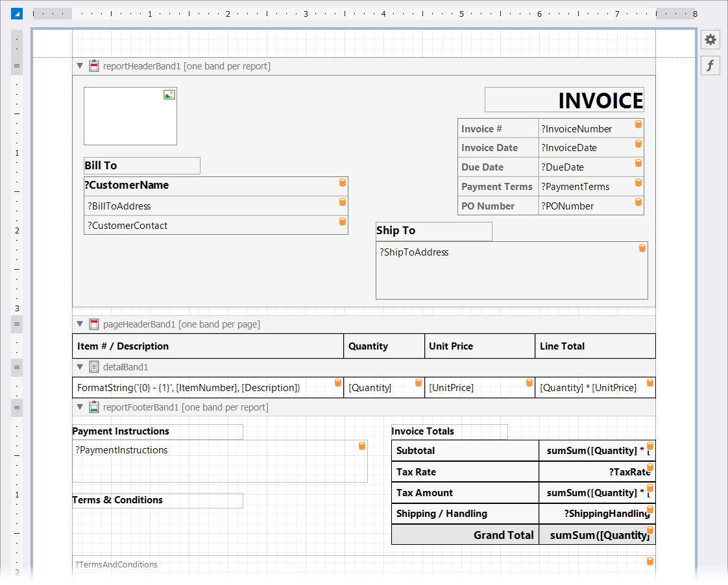728x585 pixels.
Task: Click the pageHeaderBand1 band title text
Action: coord(182,324)
